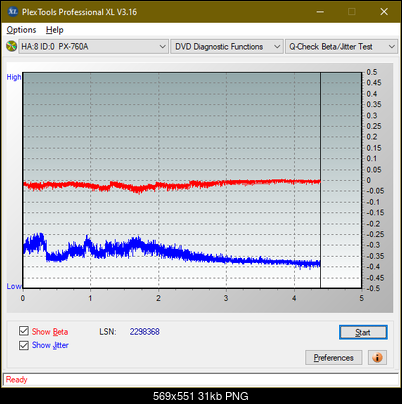This screenshot has width=402, height=404.
Task: Select the LSN value 2298368
Action: coord(145,332)
